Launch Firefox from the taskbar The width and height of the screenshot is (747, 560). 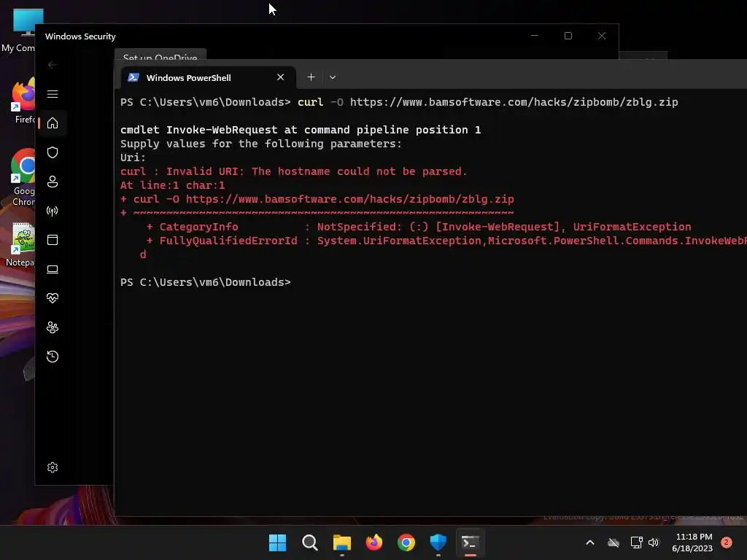(374, 542)
